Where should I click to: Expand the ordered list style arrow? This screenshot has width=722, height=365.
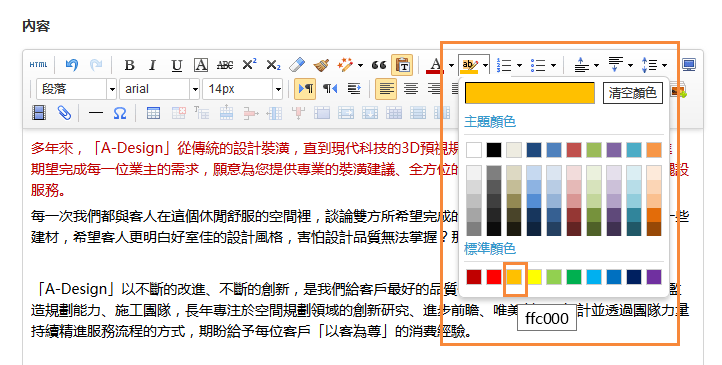click(519, 65)
